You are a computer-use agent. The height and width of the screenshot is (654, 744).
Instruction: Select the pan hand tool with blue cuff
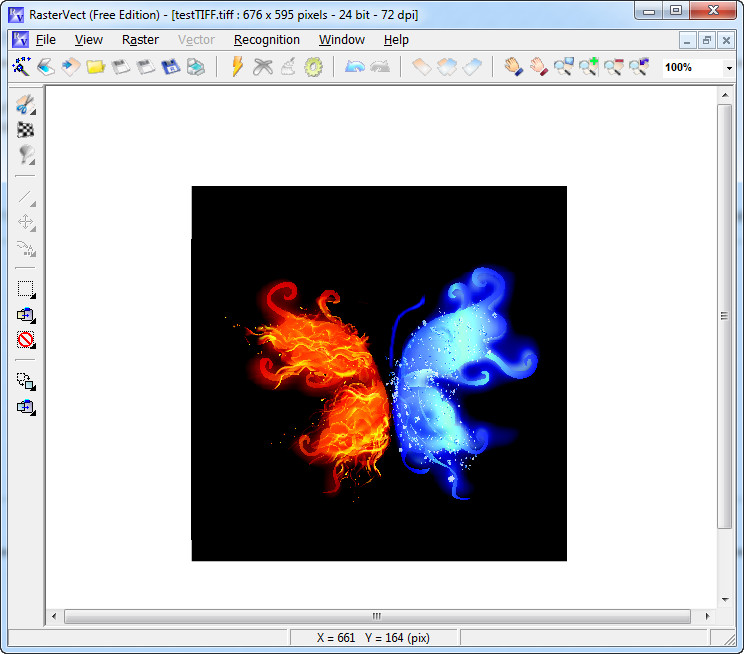513,67
